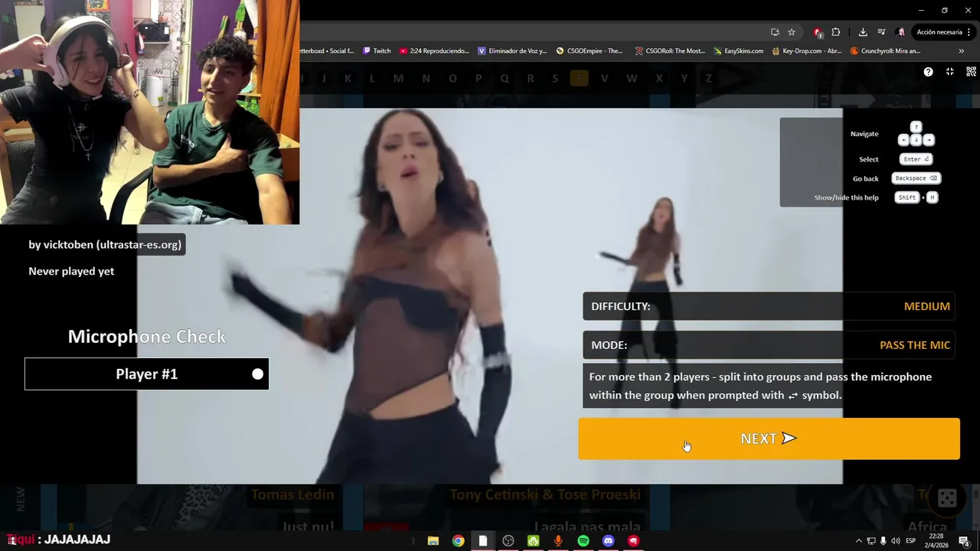The height and width of the screenshot is (551, 980).
Task: Open the orange microphone app in taskbar
Action: click(558, 541)
